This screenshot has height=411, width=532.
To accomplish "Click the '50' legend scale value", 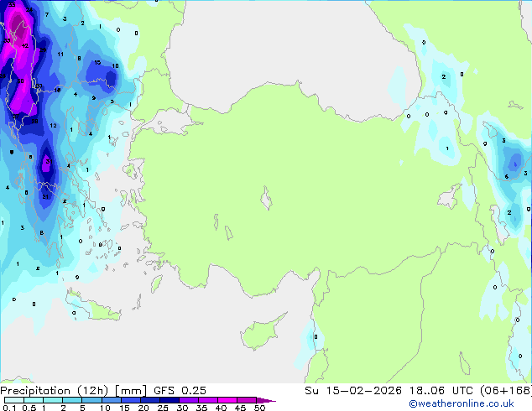I will pyautogui.click(x=259, y=408).
